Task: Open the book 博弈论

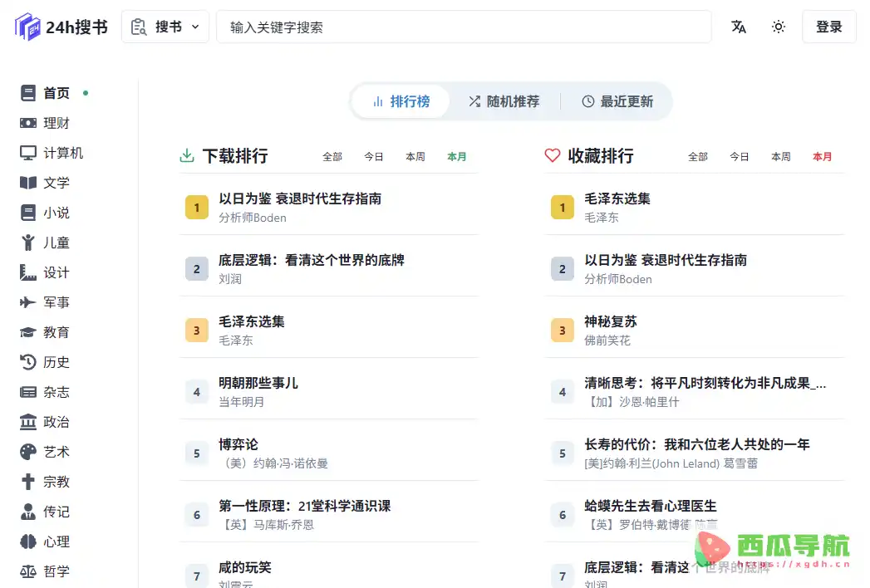Action: pos(238,445)
